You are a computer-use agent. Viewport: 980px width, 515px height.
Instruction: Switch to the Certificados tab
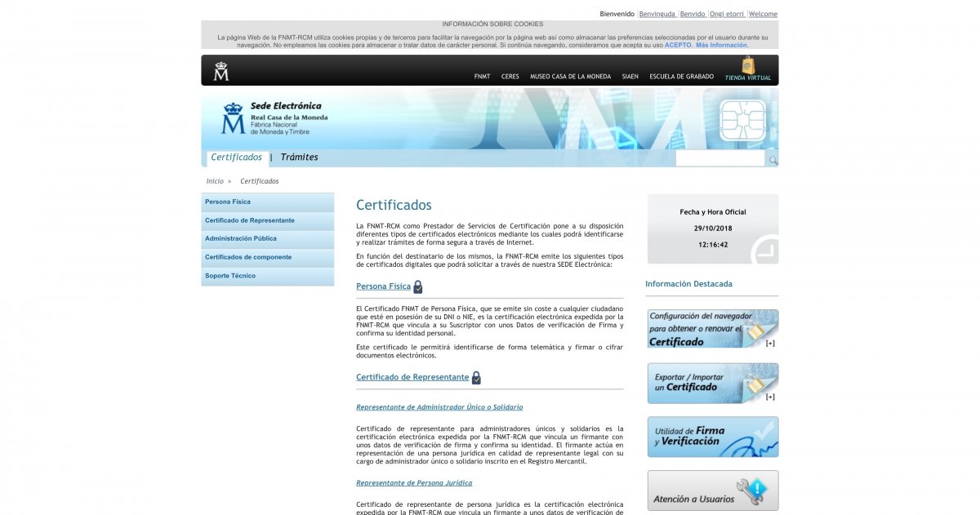tap(236, 158)
